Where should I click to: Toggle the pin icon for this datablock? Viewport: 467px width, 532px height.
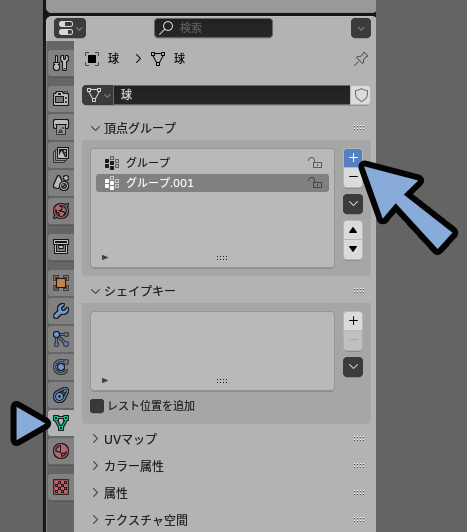tap(360, 59)
